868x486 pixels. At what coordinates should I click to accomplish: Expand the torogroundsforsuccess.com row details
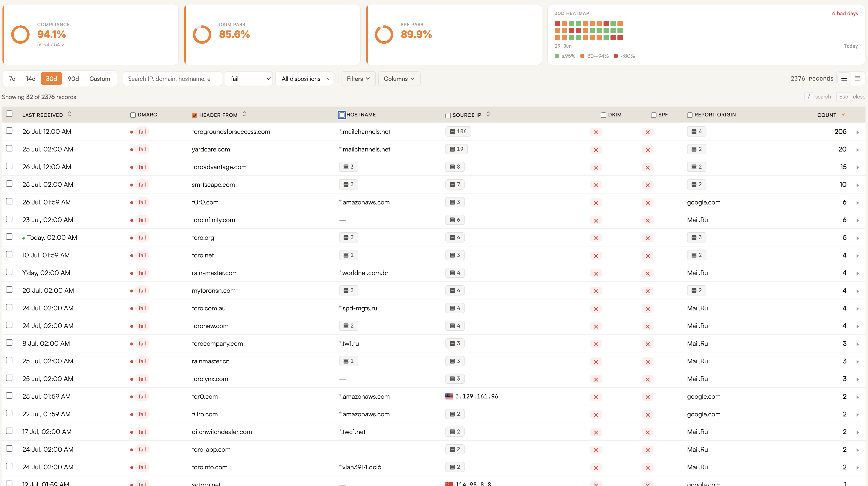858,132
